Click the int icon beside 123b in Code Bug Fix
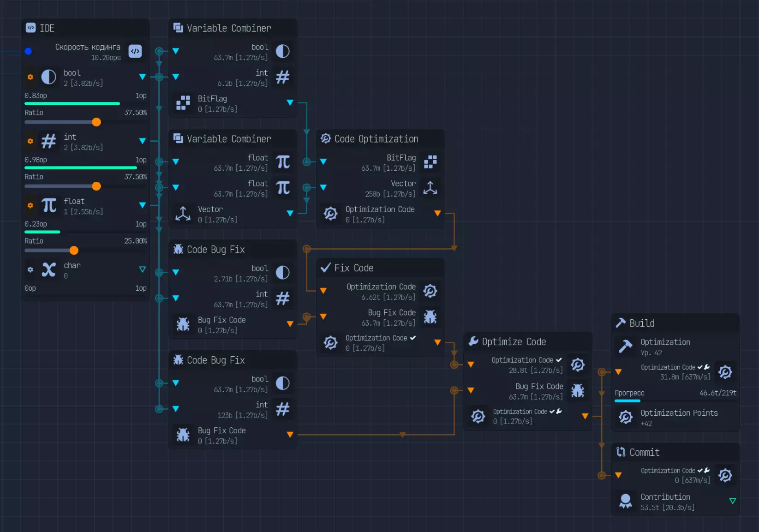The image size is (759, 532). 283,409
